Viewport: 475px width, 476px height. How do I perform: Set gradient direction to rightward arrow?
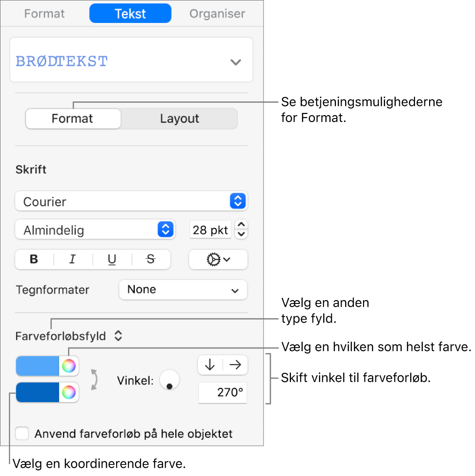coord(235,364)
